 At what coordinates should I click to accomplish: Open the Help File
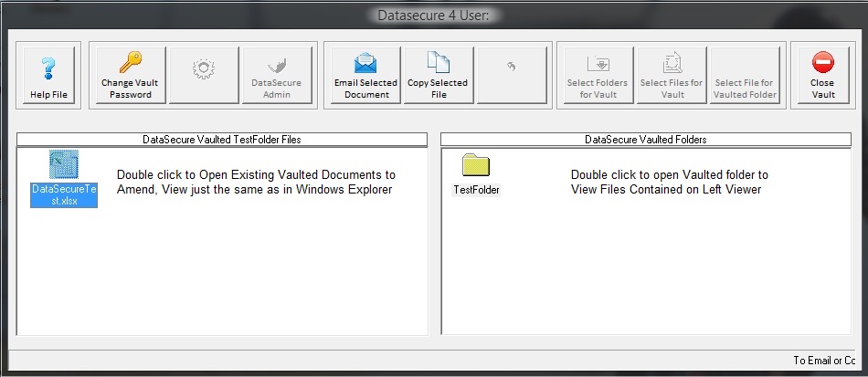pyautogui.click(x=48, y=76)
